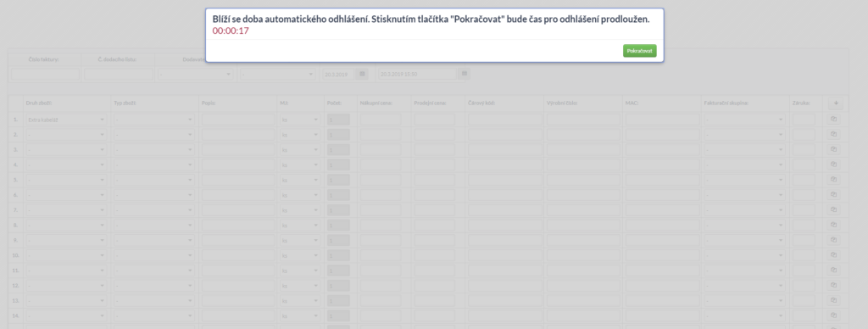868x329 pixels.
Task: Open Druh zboží dropdown showing Extra kabeláž
Action: 66,120
